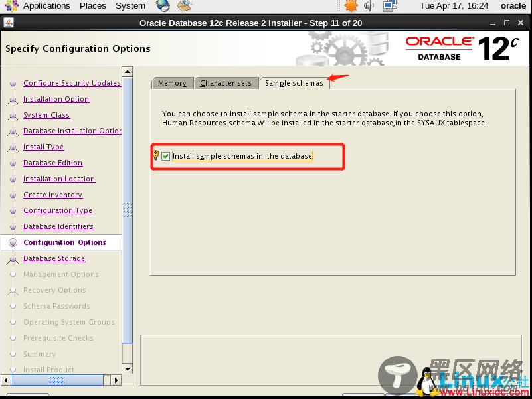Image resolution: width=532 pixels, height=399 pixels.
Task: Open the System Class step
Action: tap(46, 115)
